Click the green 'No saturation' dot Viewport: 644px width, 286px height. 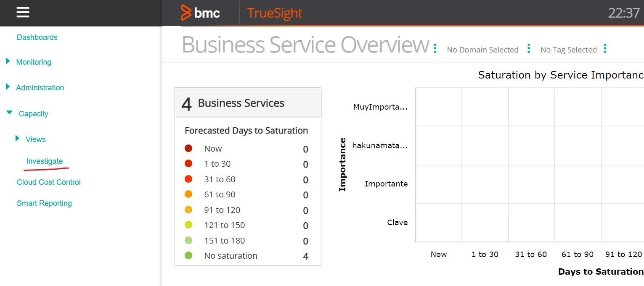(x=188, y=255)
